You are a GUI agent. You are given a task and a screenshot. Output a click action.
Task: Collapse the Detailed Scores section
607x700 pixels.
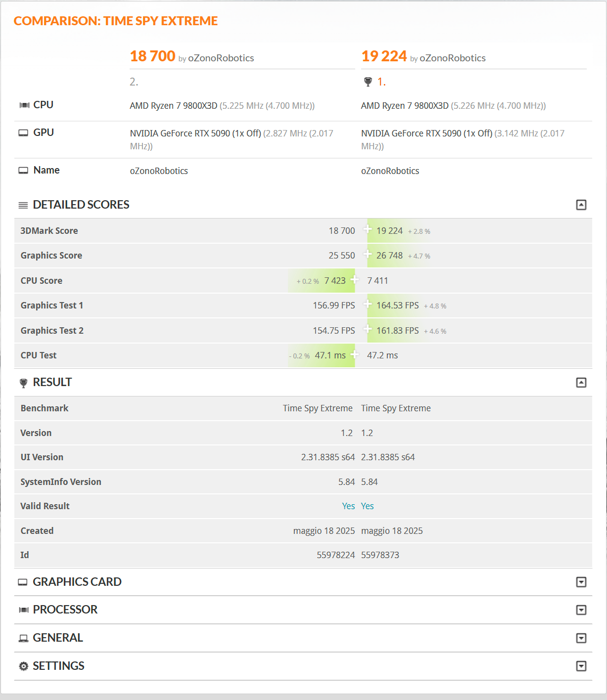pos(581,205)
